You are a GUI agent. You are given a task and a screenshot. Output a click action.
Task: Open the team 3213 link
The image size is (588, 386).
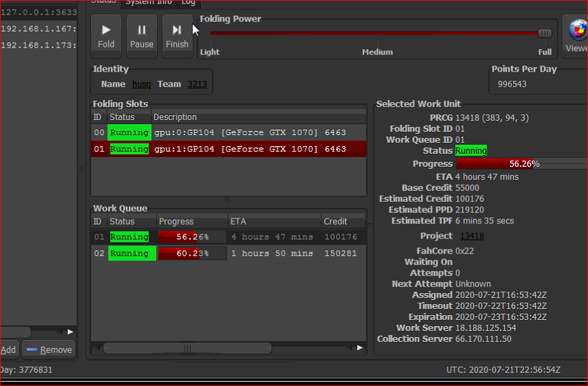[x=197, y=84]
